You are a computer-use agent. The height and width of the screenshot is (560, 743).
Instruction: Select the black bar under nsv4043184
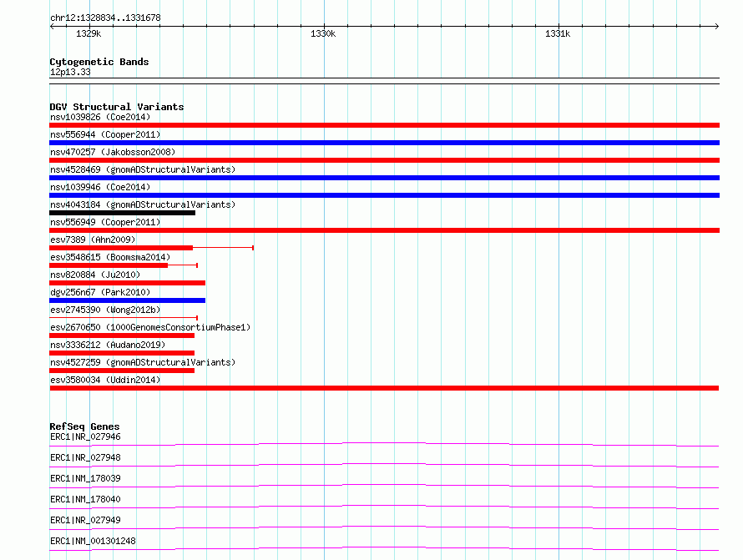point(122,213)
